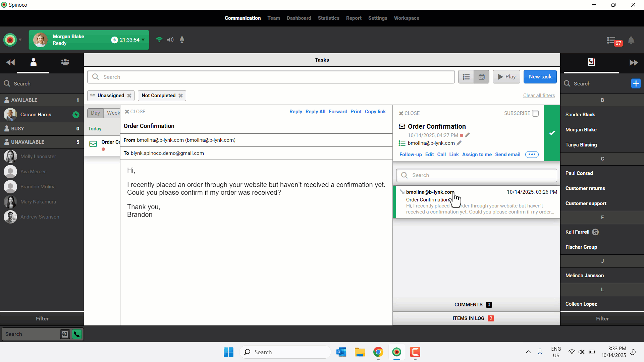The width and height of the screenshot is (644, 362).
Task: Click green phone call button
Action: click(77, 334)
